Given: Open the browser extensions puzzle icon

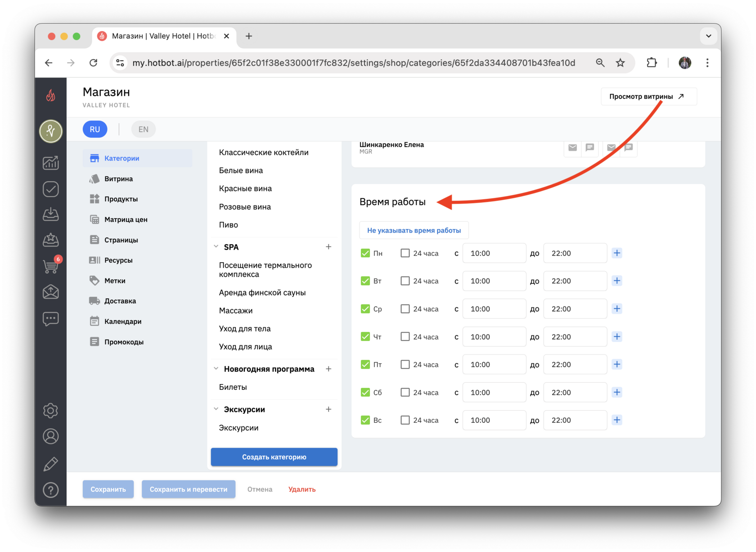Looking at the screenshot, I should pos(652,63).
